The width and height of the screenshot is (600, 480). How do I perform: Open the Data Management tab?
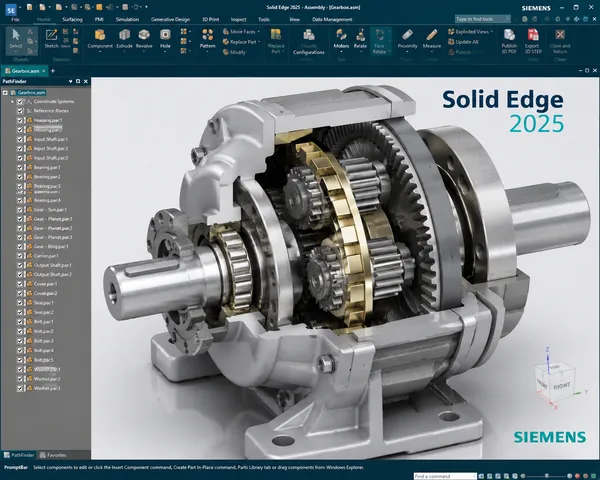click(332, 19)
